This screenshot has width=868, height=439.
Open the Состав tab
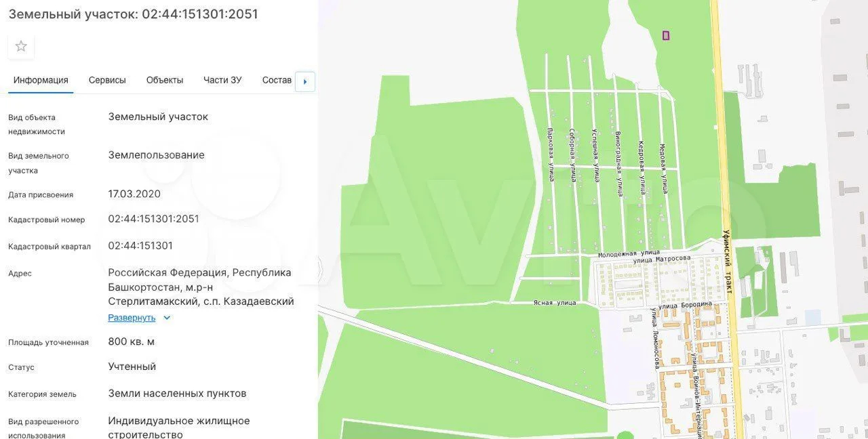coord(277,80)
